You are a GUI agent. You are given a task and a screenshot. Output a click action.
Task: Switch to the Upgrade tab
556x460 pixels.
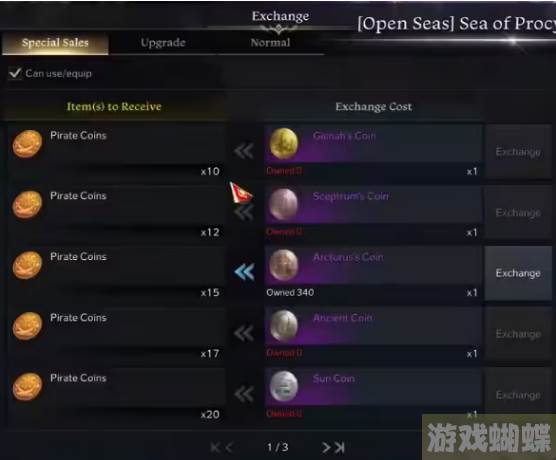[x=163, y=43]
